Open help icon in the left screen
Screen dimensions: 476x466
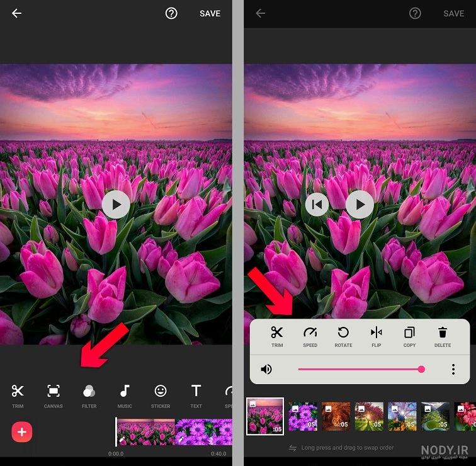click(x=171, y=13)
